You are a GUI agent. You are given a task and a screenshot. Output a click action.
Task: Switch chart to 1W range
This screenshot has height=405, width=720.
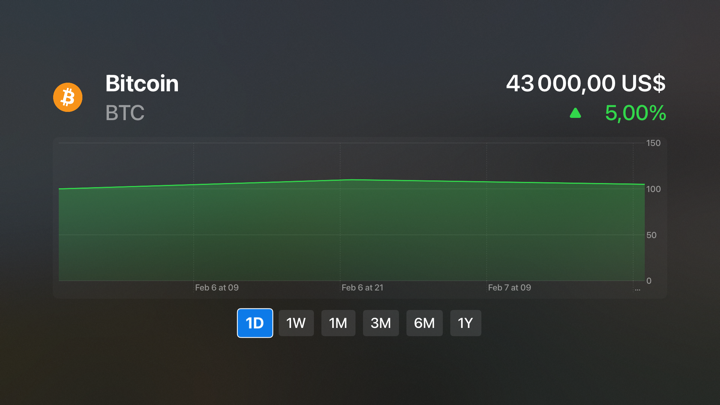click(x=296, y=323)
